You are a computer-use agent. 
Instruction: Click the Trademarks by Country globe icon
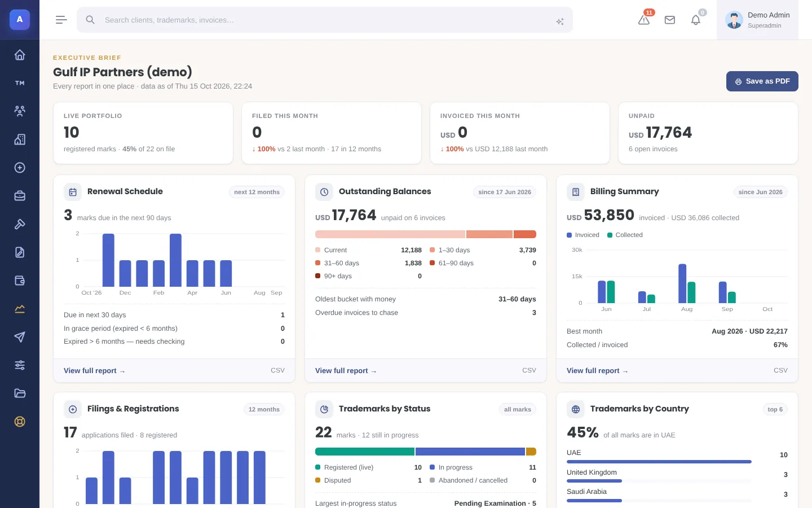pos(576,409)
